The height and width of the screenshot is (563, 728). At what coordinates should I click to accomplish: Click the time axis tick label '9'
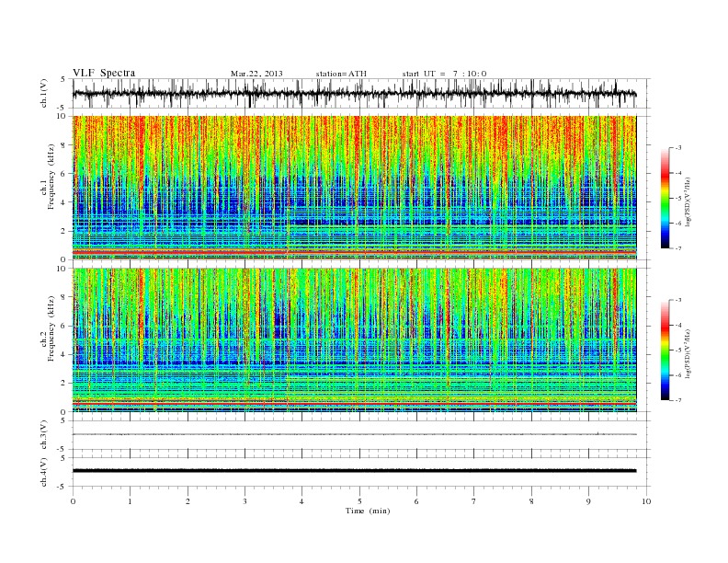(x=588, y=501)
